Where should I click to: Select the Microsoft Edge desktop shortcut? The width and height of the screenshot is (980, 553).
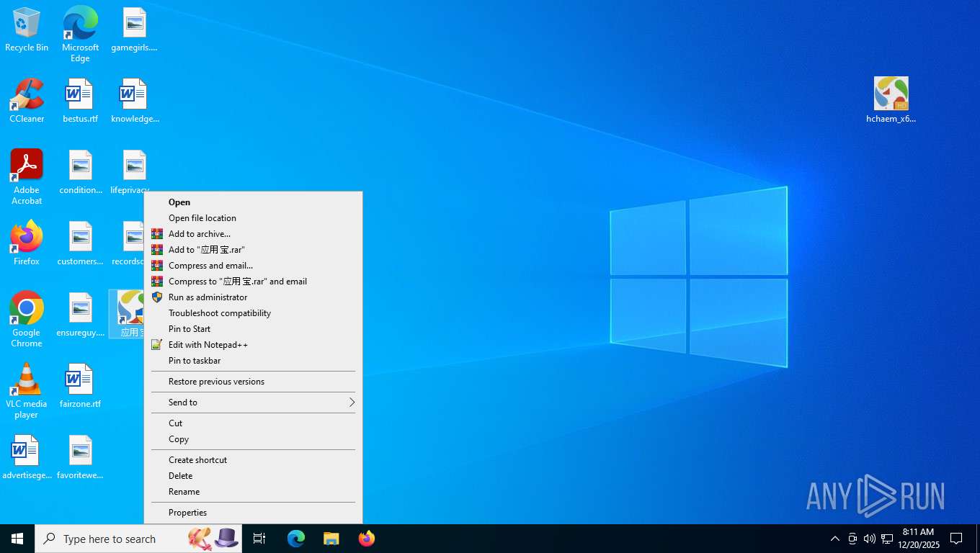[80, 34]
